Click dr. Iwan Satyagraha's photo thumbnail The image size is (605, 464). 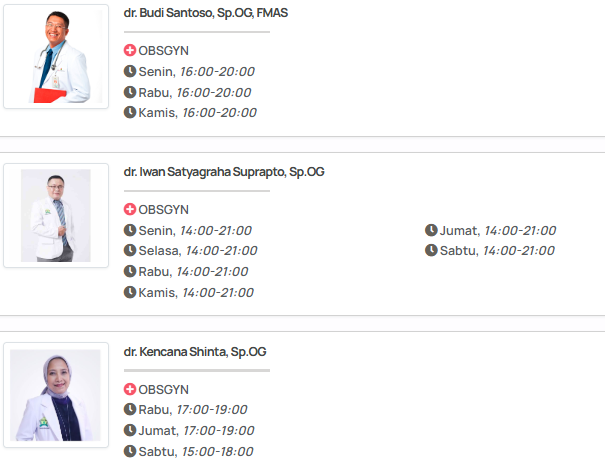click(x=56, y=215)
